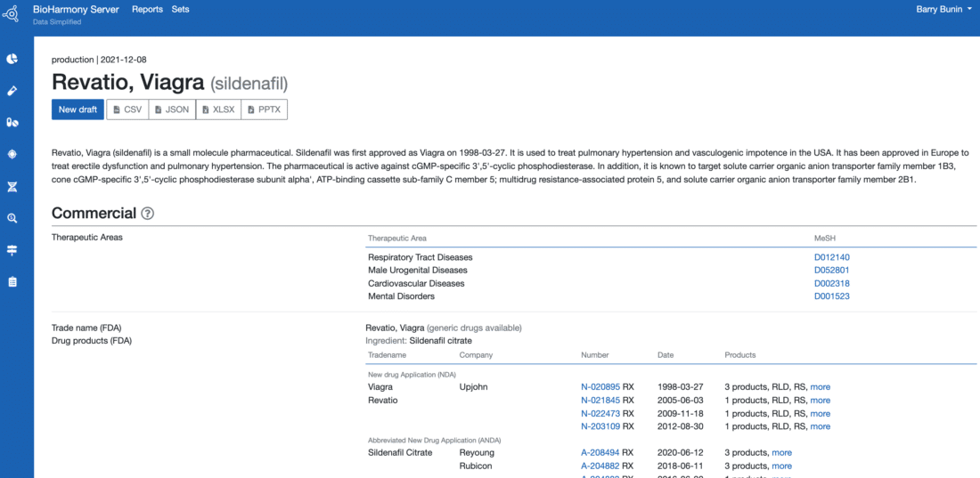Open the DNA helix sidebar icon
980x478 pixels.
(12, 187)
